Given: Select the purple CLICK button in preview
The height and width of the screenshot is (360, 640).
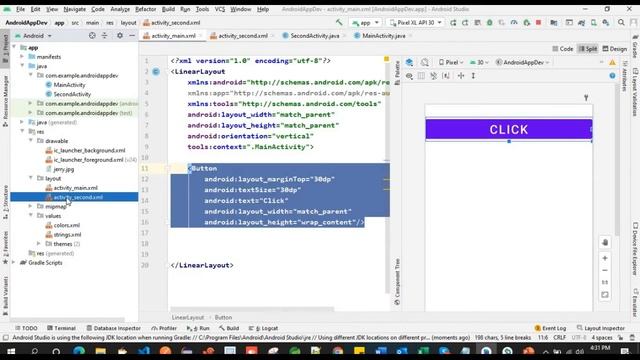Looking at the screenshot, I should 509,129.
